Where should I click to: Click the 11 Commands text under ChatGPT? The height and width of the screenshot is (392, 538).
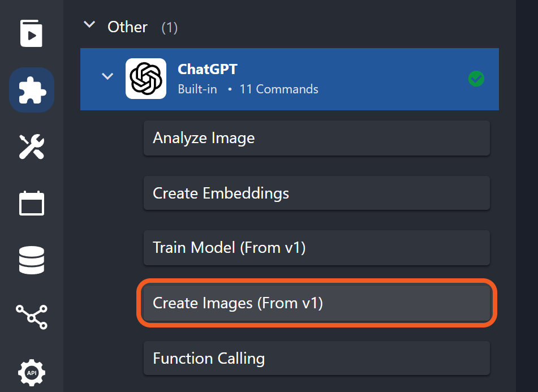click(x=278, y=89)
